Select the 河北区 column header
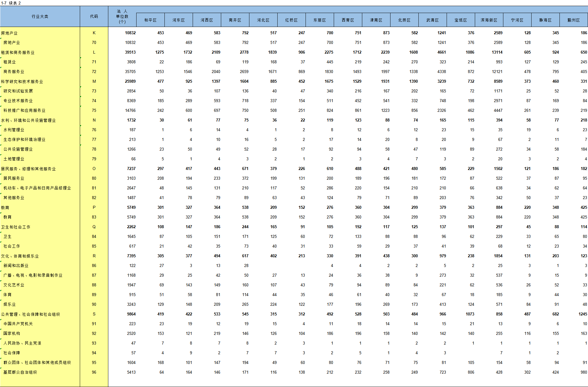Screen dimensions: 588x387 [263, 20]
